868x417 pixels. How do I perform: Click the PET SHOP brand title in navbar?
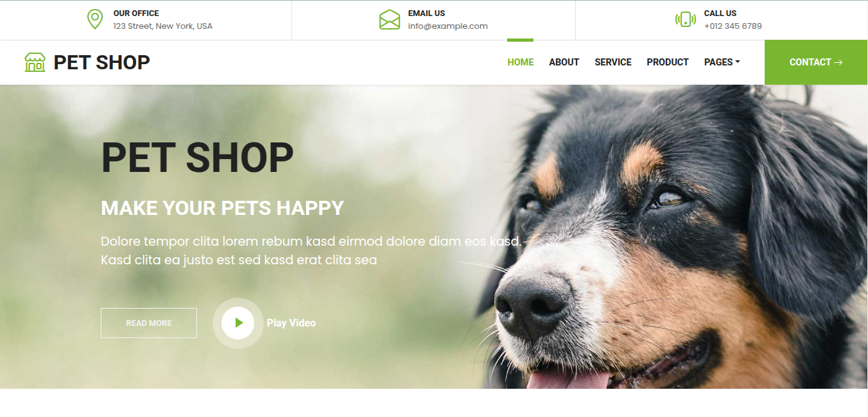click(x=102, y=62)
